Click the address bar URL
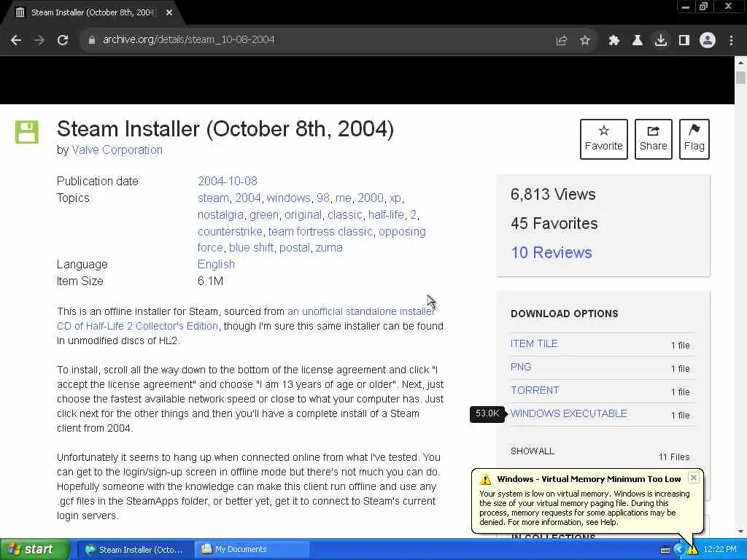 189,40
